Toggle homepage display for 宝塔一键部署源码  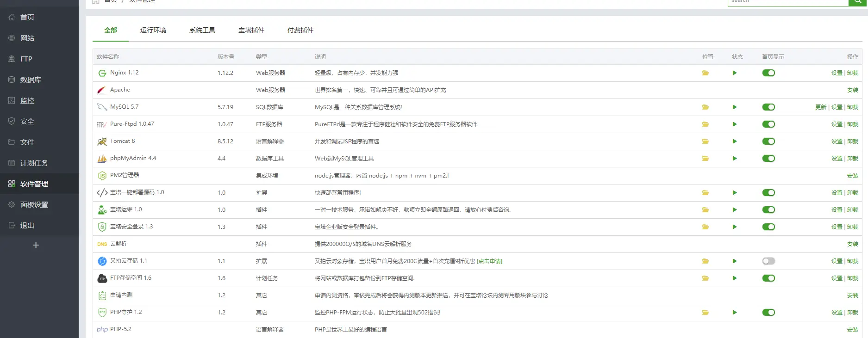pos(768,193)
